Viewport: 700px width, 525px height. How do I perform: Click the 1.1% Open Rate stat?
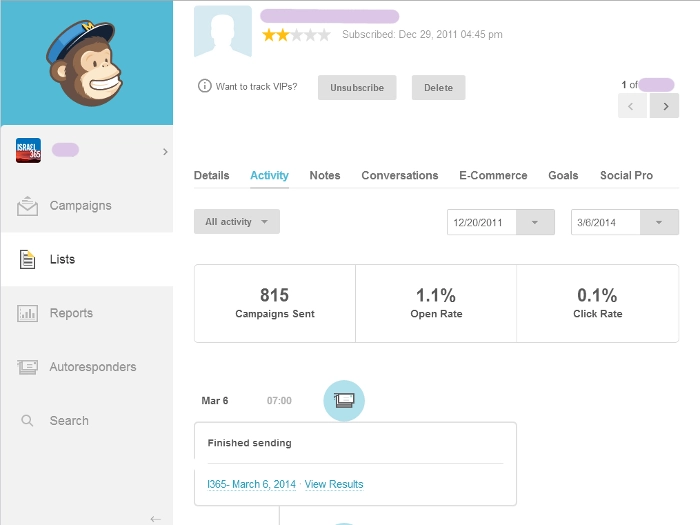coord(436,304)
